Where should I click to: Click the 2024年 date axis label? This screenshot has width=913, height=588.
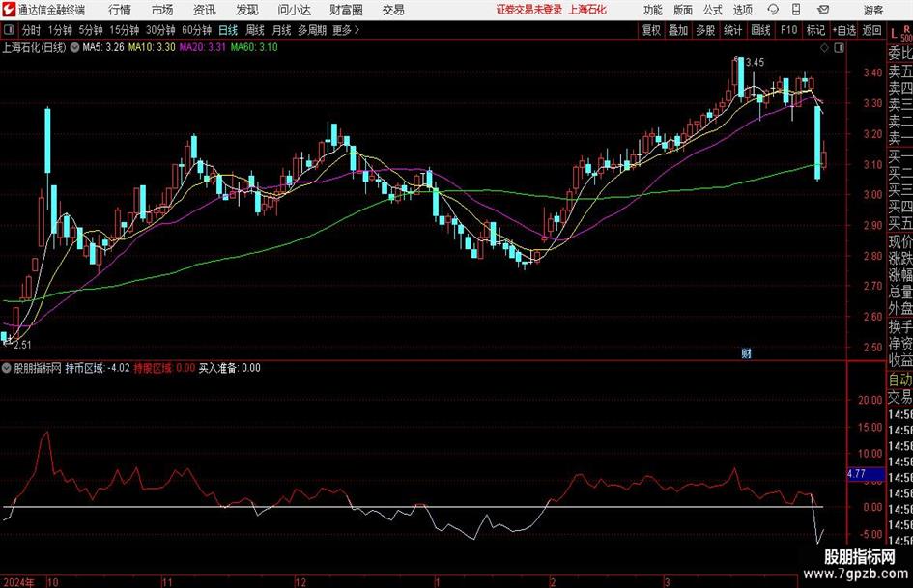pyautogui.click(x=17, y=582)
